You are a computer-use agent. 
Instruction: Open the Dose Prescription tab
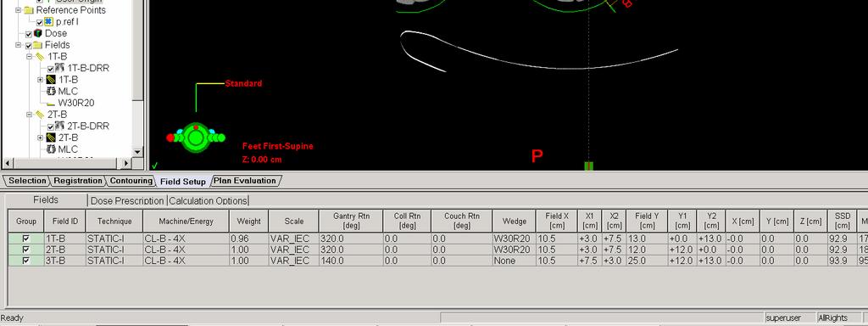(127, 200)
